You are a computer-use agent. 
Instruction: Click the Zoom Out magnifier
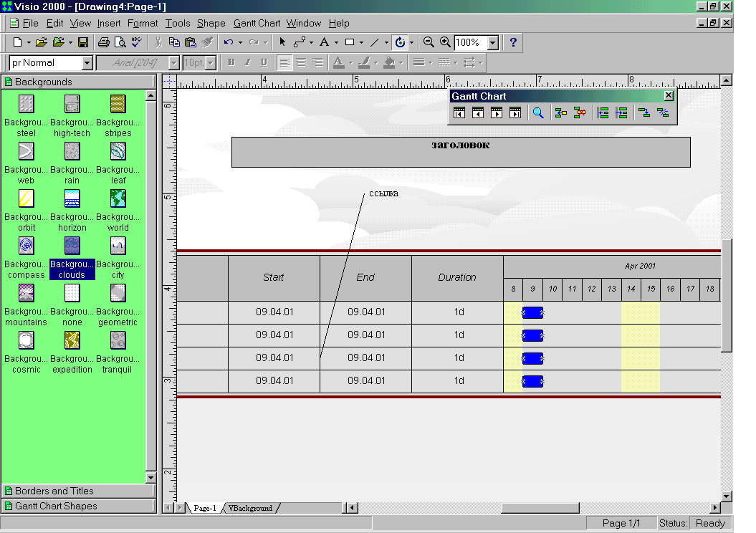click(x=428, y=42)
